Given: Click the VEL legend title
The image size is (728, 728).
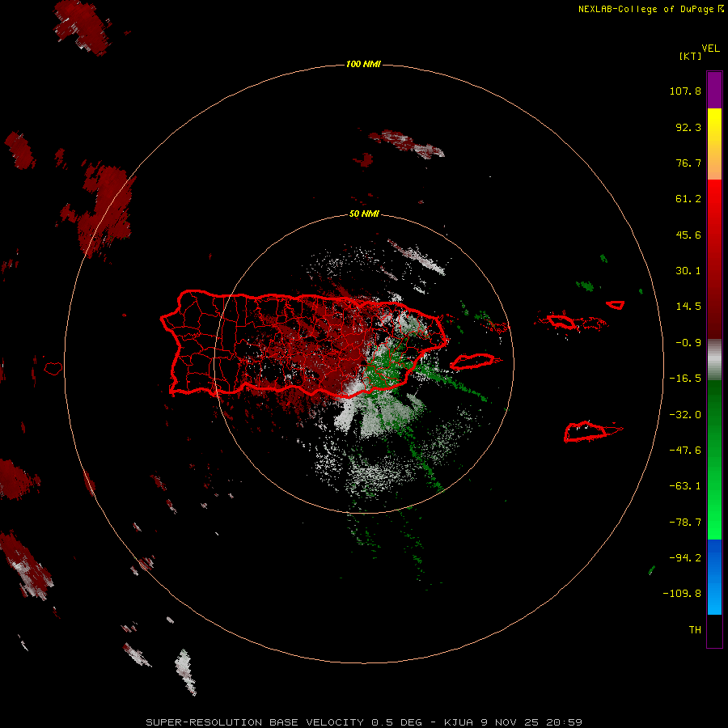Looking at the screenshot, I should tap(710, 49).
